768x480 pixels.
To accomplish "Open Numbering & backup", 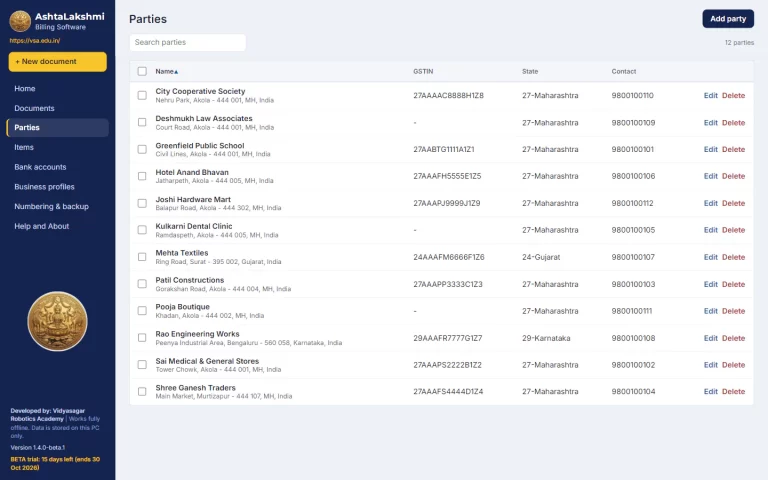I will (58, 207).
